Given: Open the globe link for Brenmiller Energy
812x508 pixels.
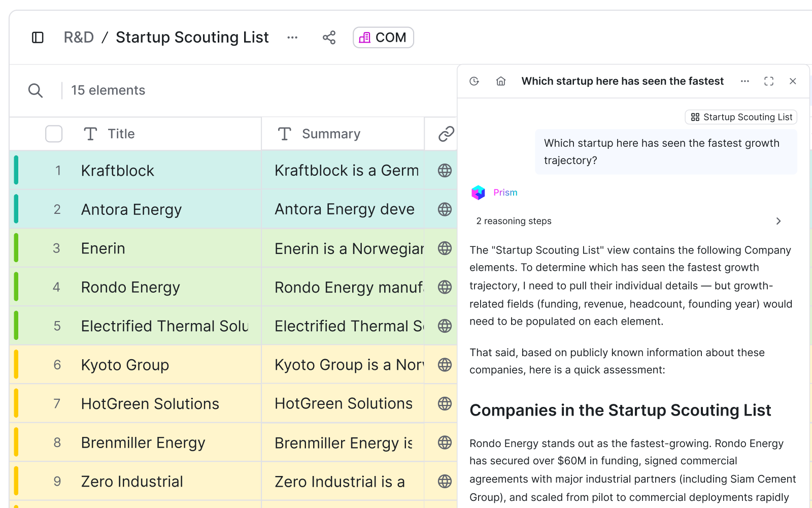Looking at the screenshot, I should [445, 442].
